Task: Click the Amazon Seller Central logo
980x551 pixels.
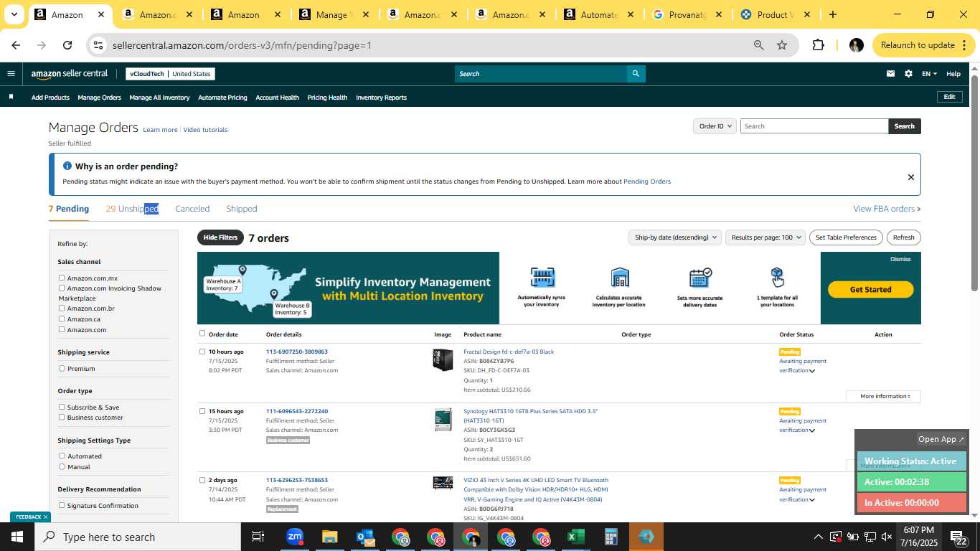Action: [70, 74]
